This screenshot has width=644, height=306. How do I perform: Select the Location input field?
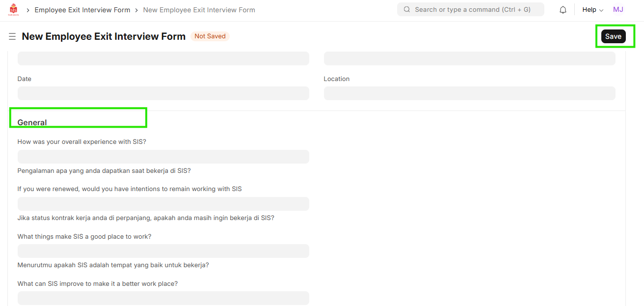pyautogui.click(x=469, y=93)
